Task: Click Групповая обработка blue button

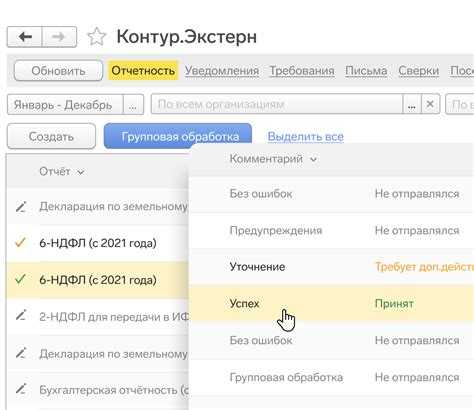Action: coord(178,136)
